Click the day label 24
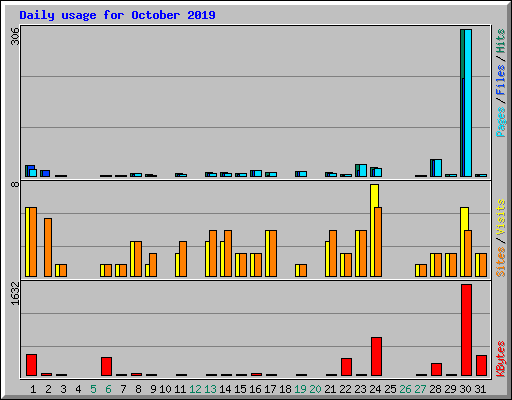The image size is (512, 400). 375,389
